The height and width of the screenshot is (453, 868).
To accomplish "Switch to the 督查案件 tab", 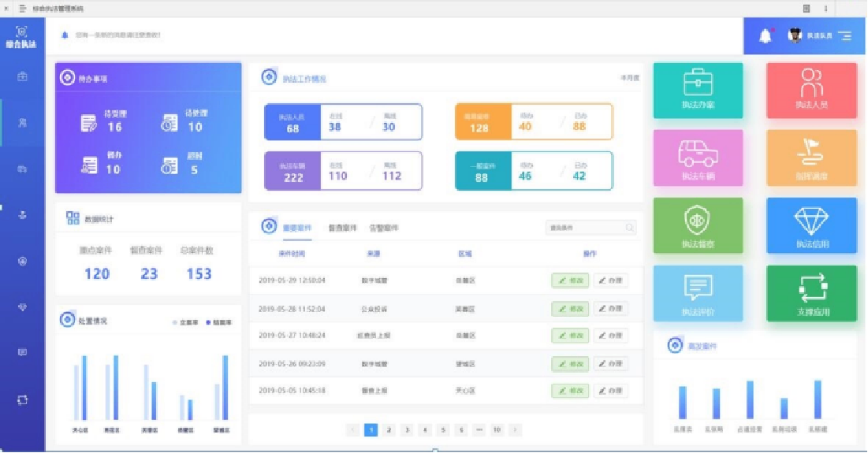I will pyautogui.click(x=343, y=228).
